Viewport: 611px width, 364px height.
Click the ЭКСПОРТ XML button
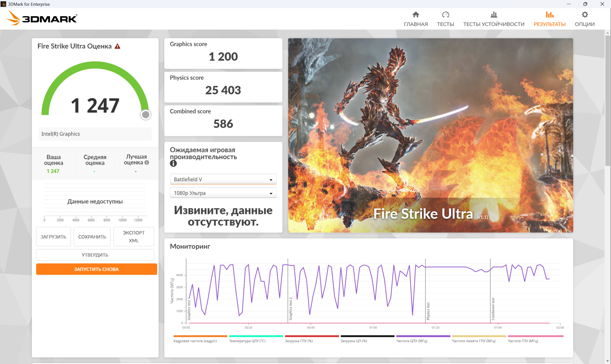coord(134,236)
